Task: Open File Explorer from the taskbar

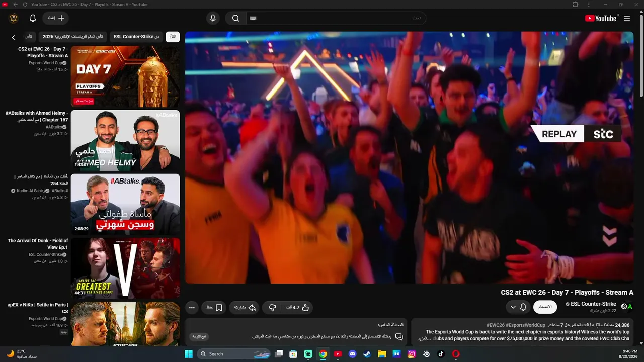Action: point(382,354)
